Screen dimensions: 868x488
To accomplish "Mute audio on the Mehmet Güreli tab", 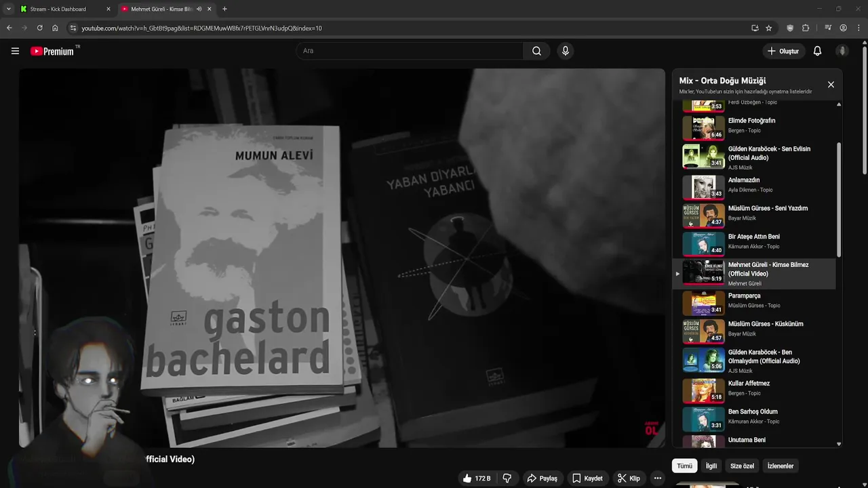I will (x=199, y=9).
